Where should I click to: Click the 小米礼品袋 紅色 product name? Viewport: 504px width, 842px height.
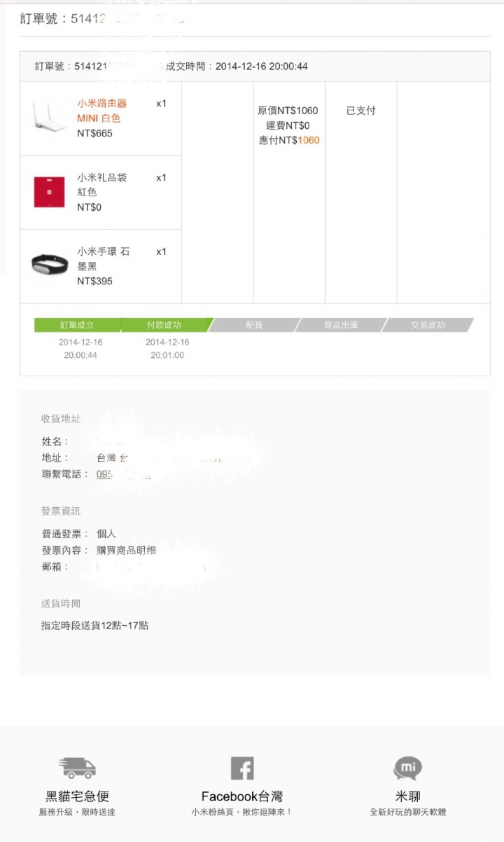point(102,185)
